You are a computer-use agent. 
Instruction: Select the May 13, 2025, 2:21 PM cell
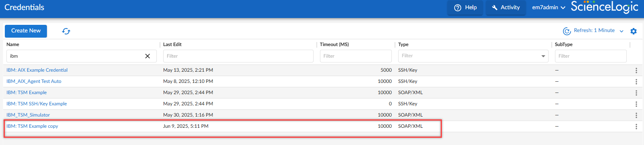pyautogui.click(x=188, y=70)
